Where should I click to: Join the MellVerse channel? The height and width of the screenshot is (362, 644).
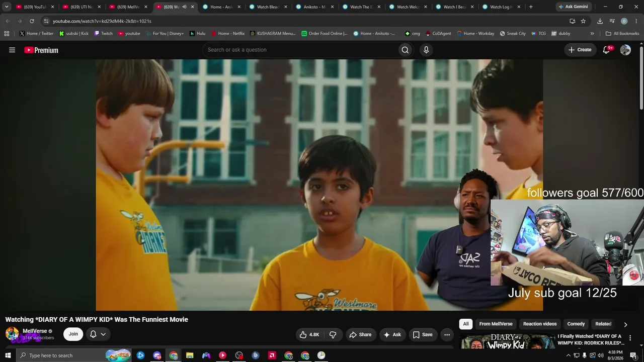[x=73, y=334]
